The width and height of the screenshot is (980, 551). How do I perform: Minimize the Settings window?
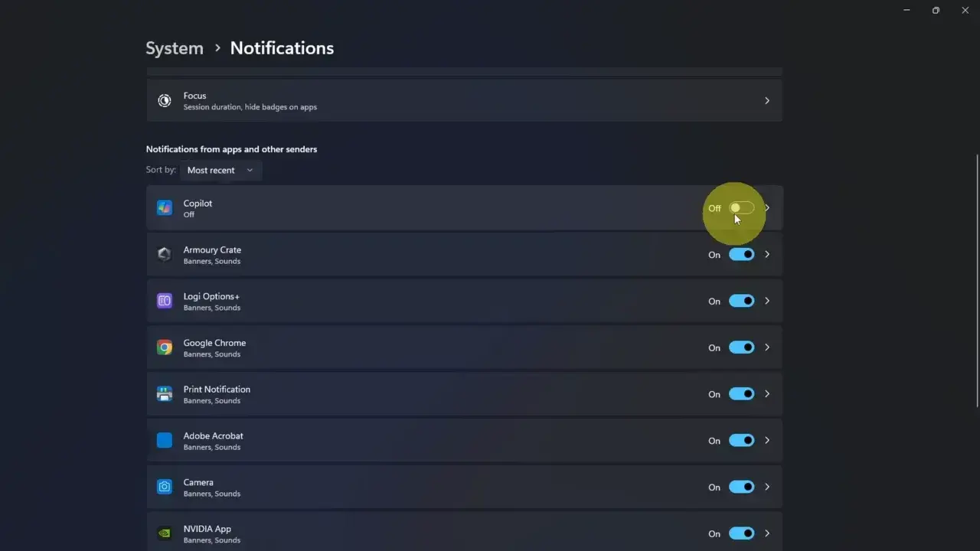coord(907,11)
